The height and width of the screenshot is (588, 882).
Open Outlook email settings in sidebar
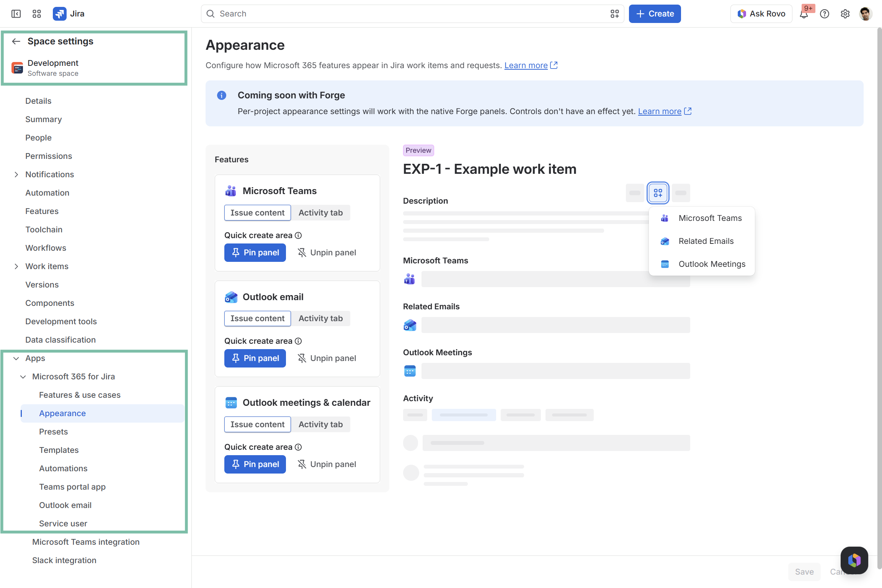[65, 505]
